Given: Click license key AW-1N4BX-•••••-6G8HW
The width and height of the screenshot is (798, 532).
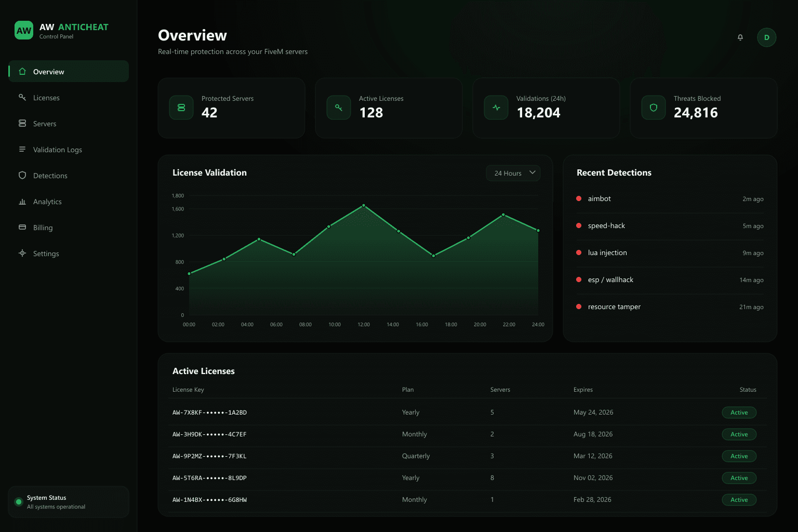Looking at the screenshot, I should (x=209, y=500).
